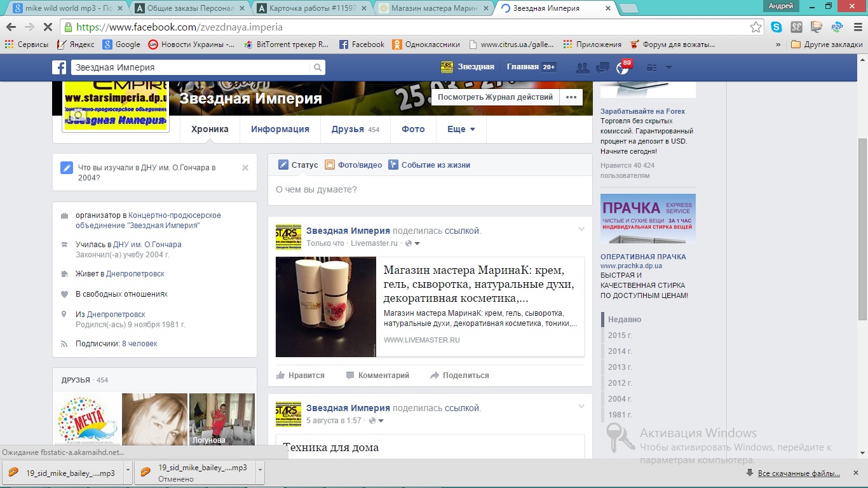The height and width of the screenshot is (488, 868).
Task: Open audience selector on the Только что post
Action: (413, 243)
